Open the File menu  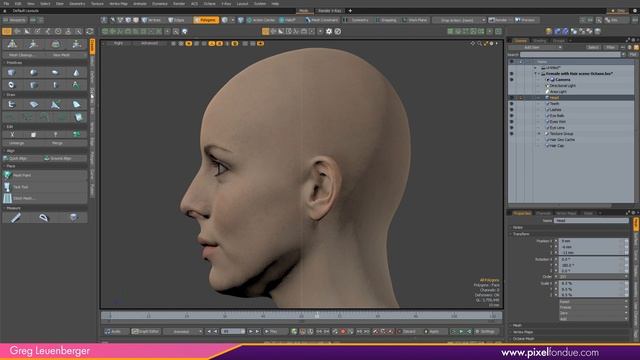tap(6, 4)
